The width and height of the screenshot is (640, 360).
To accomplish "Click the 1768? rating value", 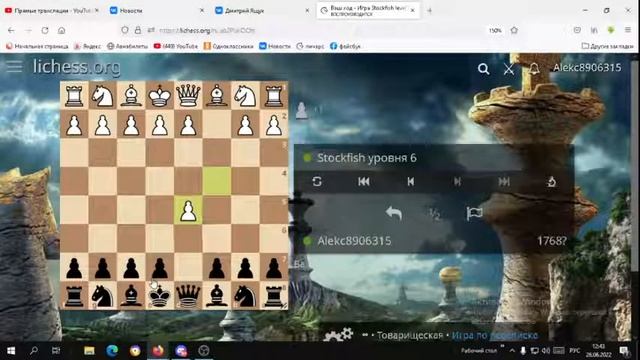I will pyautogui.click(x=552, y=241).
